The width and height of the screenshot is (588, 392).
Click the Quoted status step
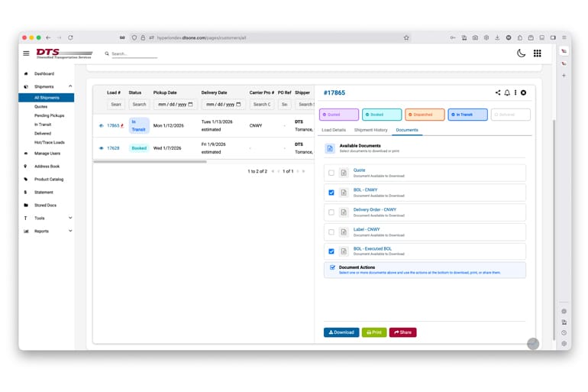(x=339, y=115)
